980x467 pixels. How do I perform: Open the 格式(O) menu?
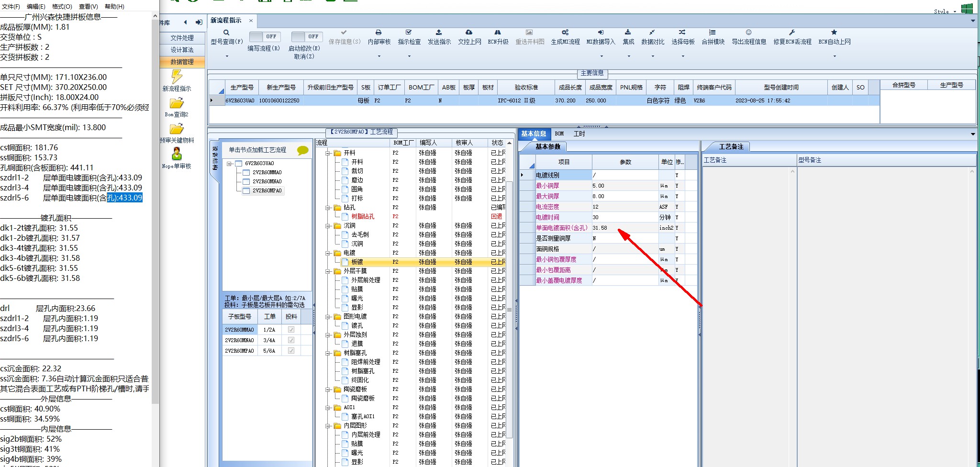pos(62,6)
